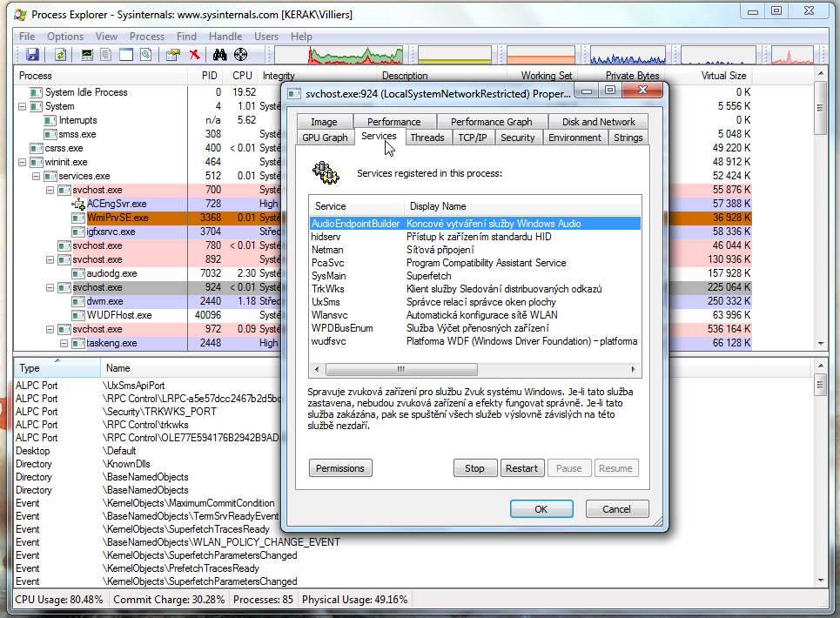Open the TCP/IP tab
840x618 pixels.
click(x=473, y=138)
